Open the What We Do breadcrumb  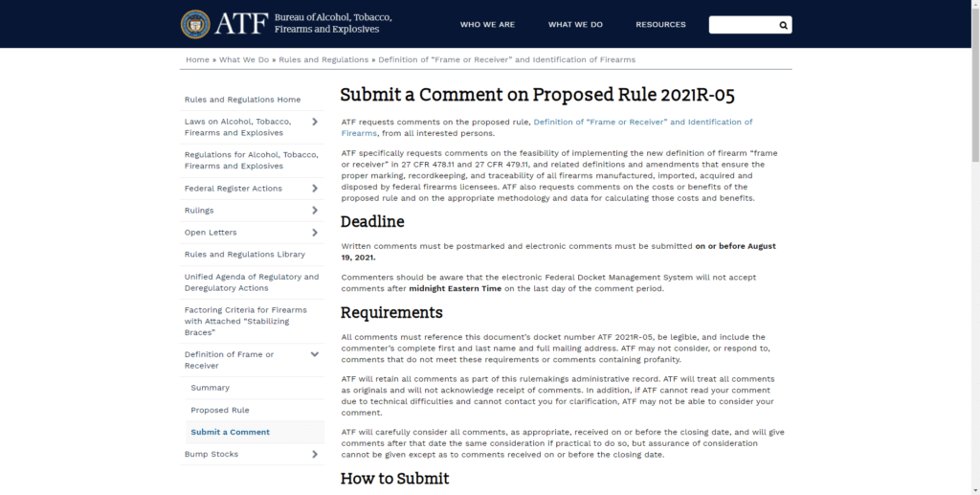pyautogui.click(x=244, y=59)
